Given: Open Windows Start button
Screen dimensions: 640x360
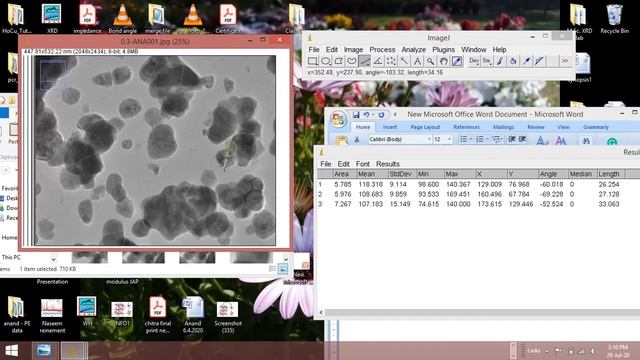Looking at the screenshot, I should pos(11,351).
